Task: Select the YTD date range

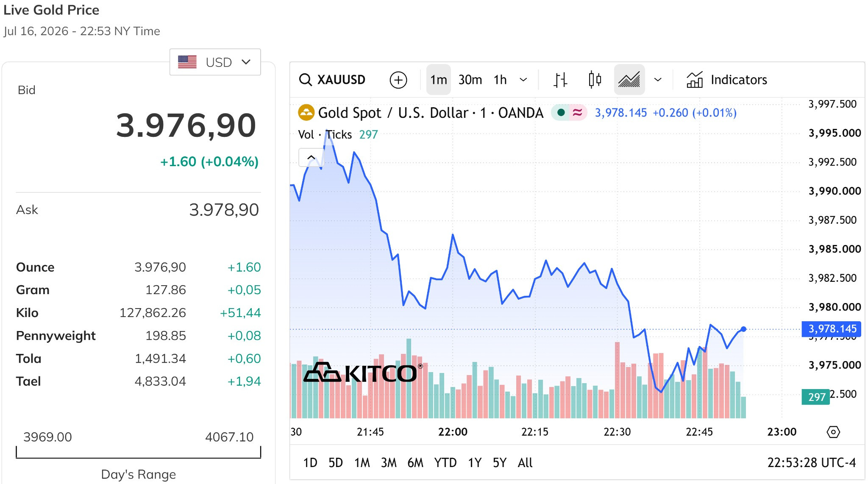Action: click(445, 462)
